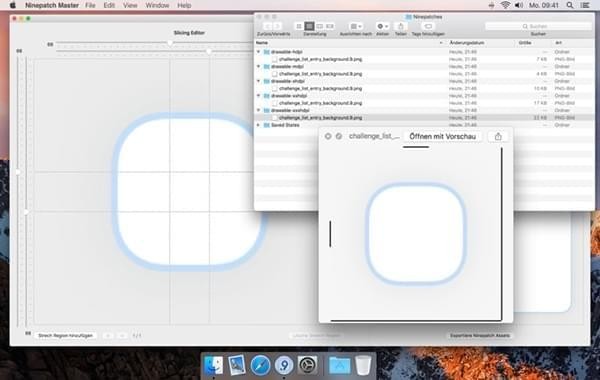
Task: Switch Finder to icon view
Action: click(299, 26)
